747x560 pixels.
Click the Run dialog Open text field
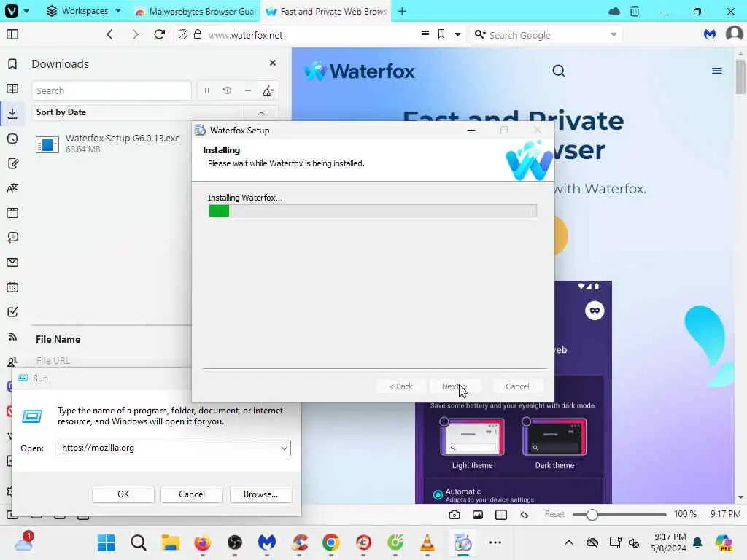(169, 448)
